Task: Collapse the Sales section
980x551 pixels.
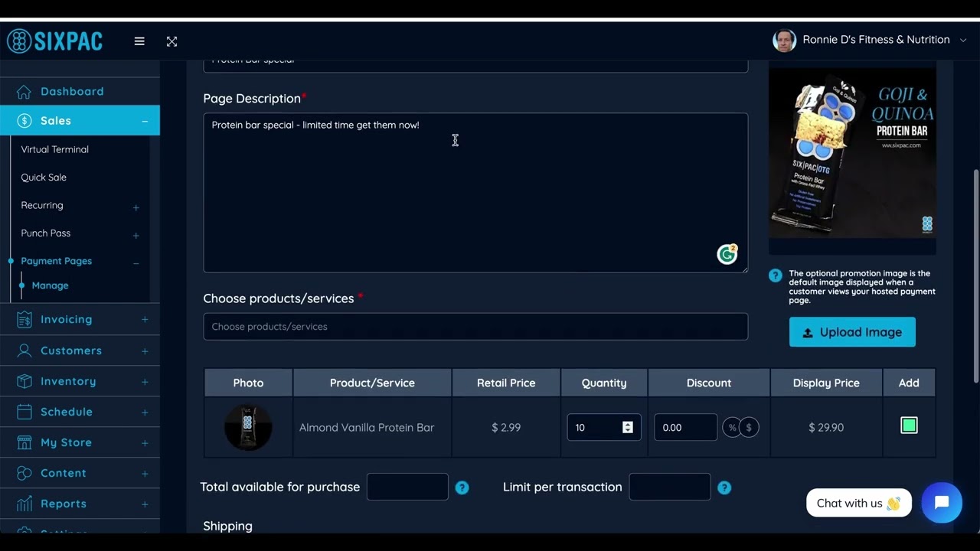Action: [x=145, y=121]
